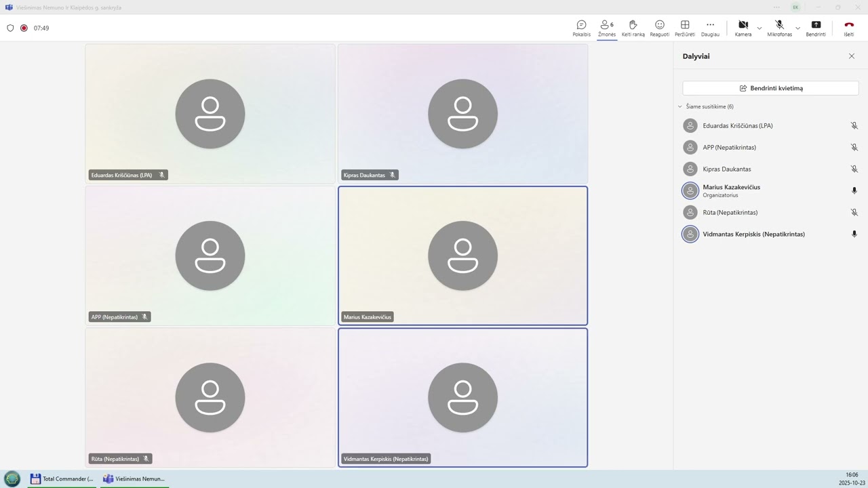Expand microphone options dropdown arrow
Image resolution: width=868 pixels, height=488 pixels.
pos(797,28)
